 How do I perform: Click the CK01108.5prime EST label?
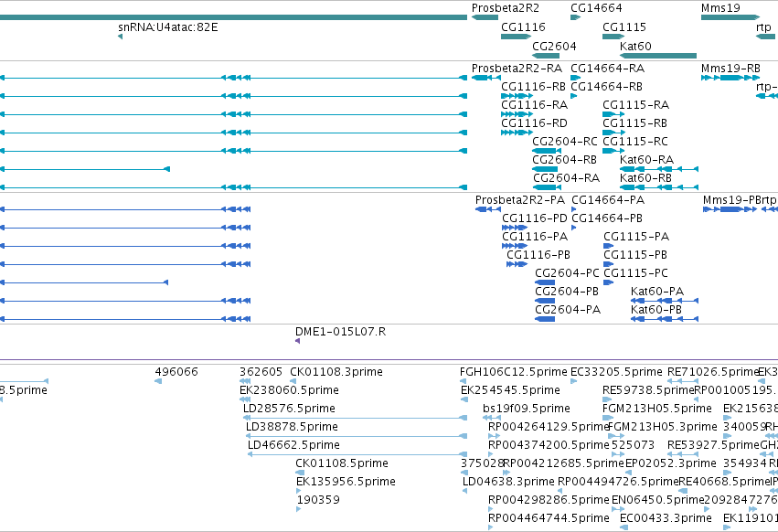(341, 464)
